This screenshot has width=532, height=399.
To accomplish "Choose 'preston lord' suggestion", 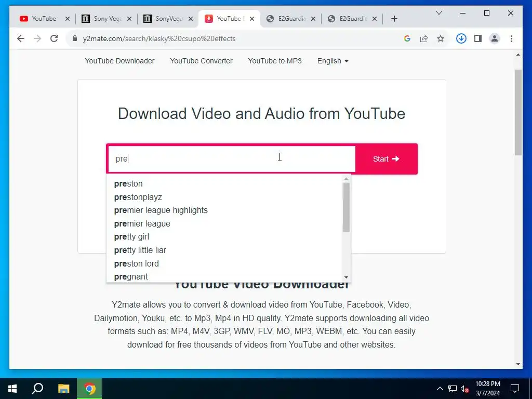I will point(224,263).
